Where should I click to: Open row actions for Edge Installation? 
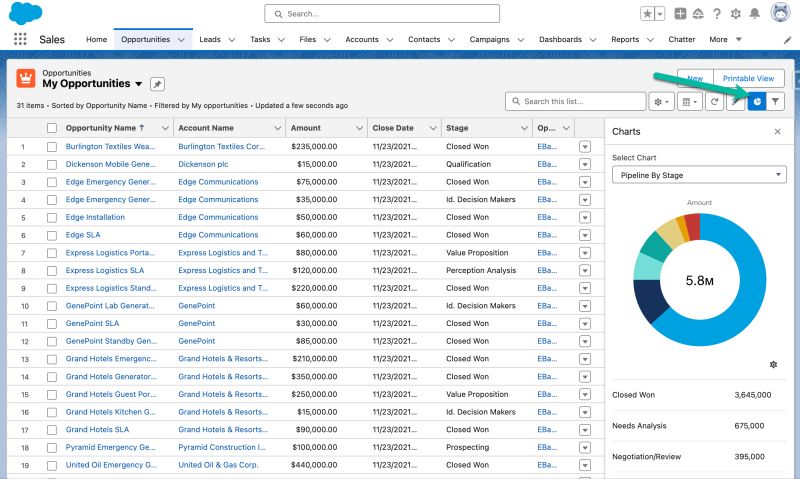tap(585, 217)
